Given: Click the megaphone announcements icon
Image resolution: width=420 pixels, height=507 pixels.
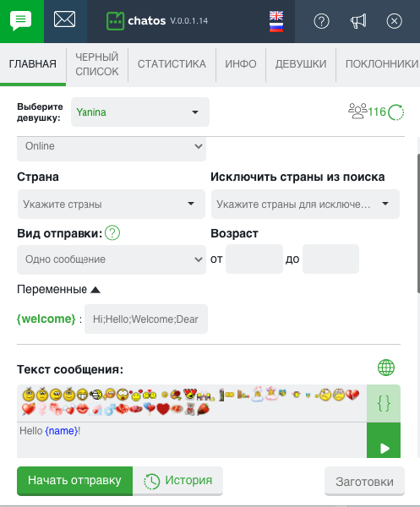Looking at the screenshot, I should pyautogui.click(x=358, y=21).
